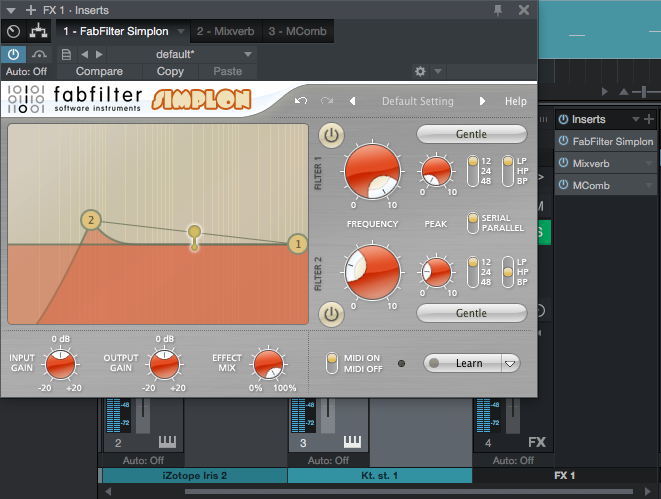The height and width of the screenshot is (499, 661).
Task: Open the Simplon Help menu
Action: tap(516, 101)
